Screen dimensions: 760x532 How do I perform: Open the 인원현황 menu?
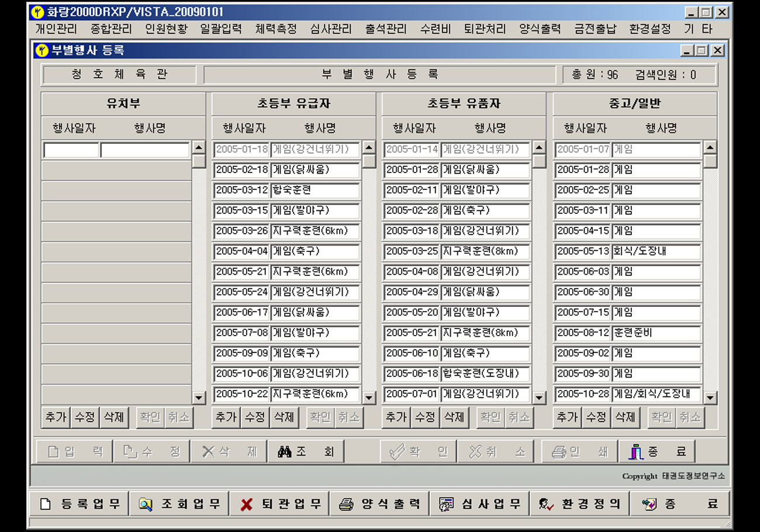[x=167, y=29]
